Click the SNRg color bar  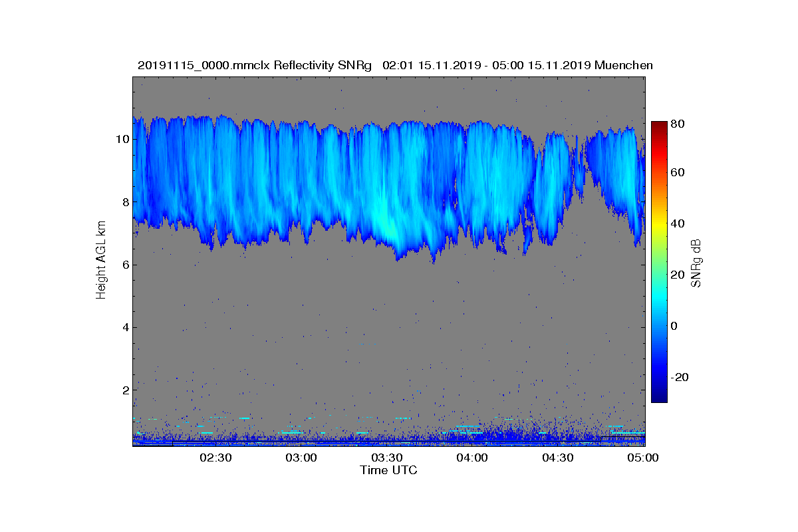point(658,262)
